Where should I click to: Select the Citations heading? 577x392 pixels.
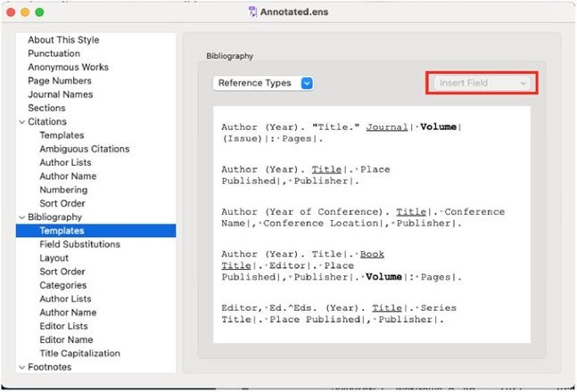click(47, 121)
